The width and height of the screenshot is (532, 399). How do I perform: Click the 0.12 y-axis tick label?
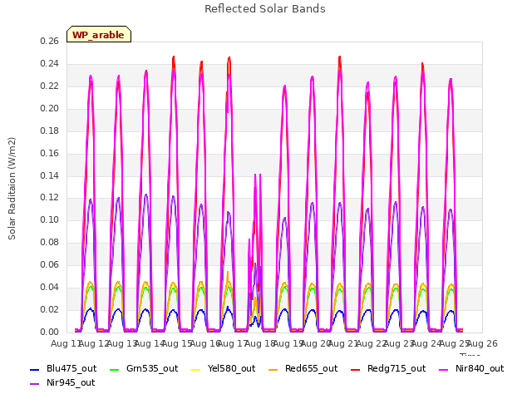(49, 198)
